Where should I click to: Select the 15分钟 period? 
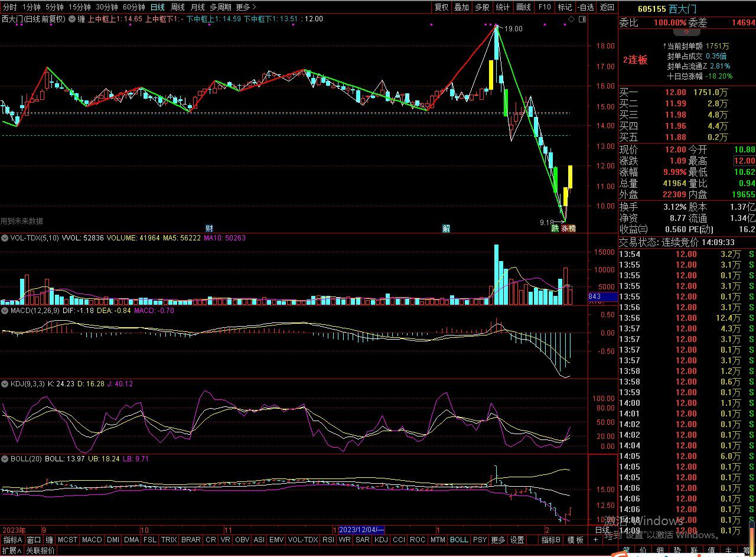[80, 7]
